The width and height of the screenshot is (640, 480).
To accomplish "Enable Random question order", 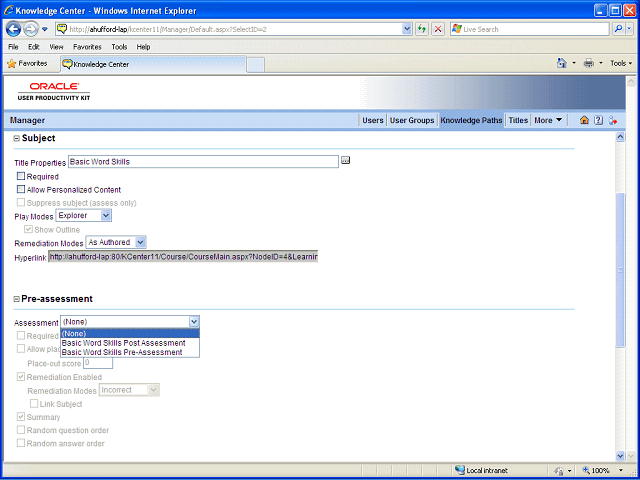I will pyautogui.click(x=21, y=430).
